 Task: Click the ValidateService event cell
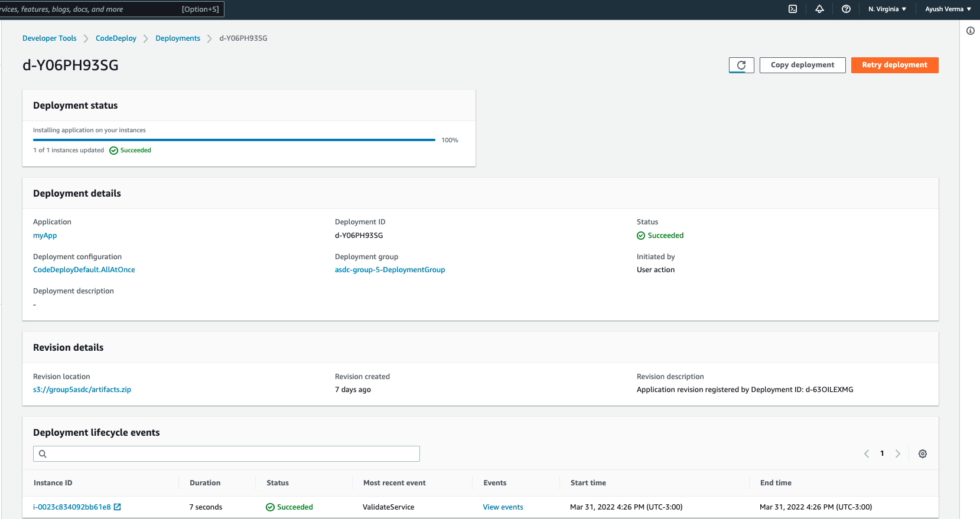[x=388, y=507]
